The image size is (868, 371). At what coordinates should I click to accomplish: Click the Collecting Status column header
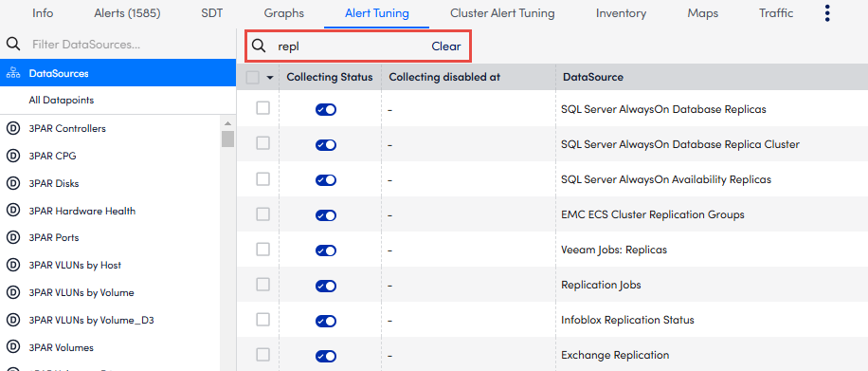(x=330, y=77)
